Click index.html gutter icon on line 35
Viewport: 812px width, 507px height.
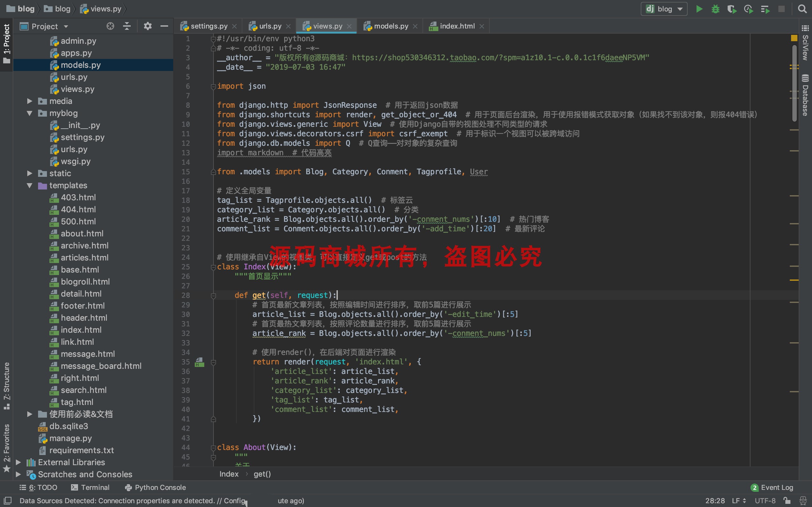199,362
